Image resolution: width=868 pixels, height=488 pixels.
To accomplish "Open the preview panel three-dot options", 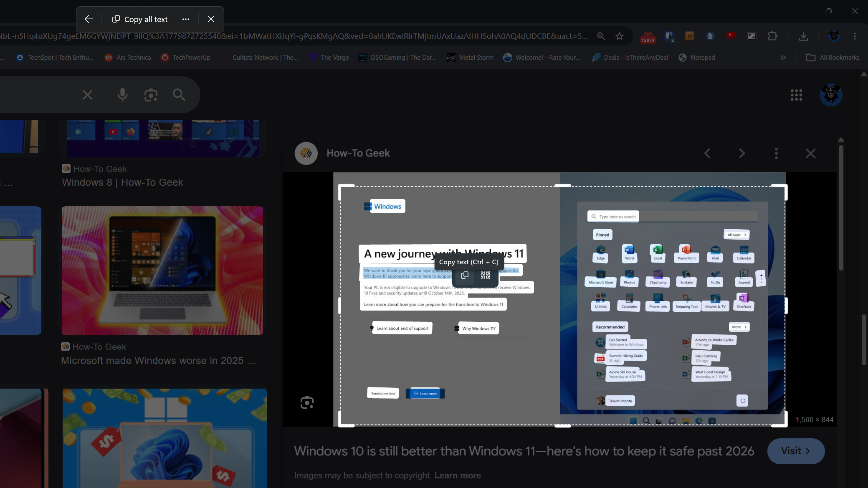I will coord(776,154).
